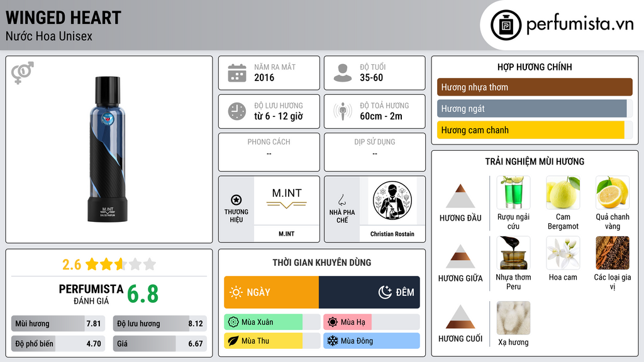Click the unisex gender symbol icon

pos(23,73)
